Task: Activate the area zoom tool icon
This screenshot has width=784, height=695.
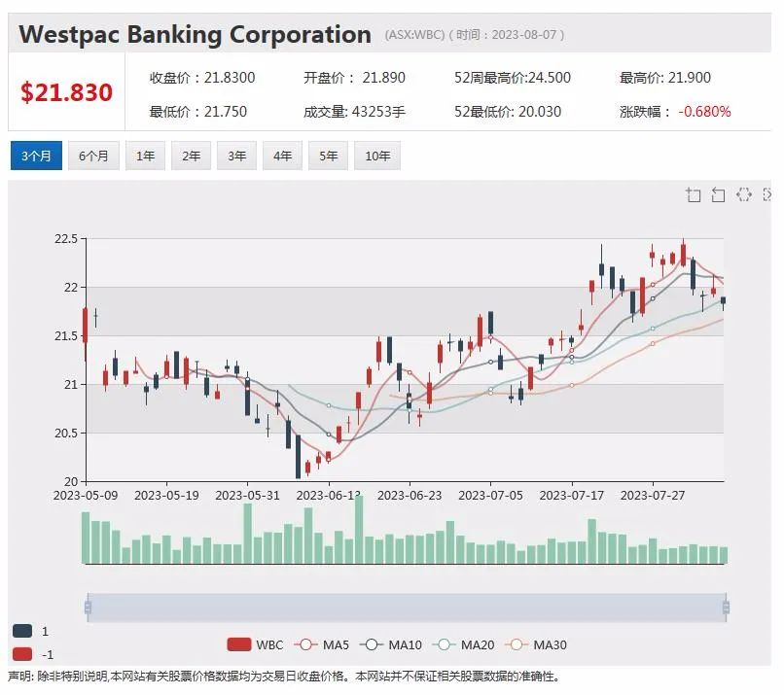Action: (x=693, y=194)
